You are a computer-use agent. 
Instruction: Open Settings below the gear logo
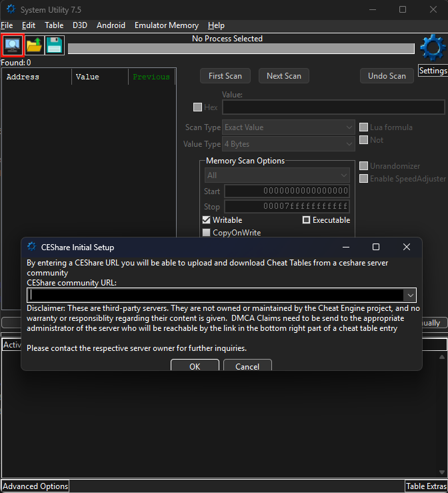click(x=433, y=71)
